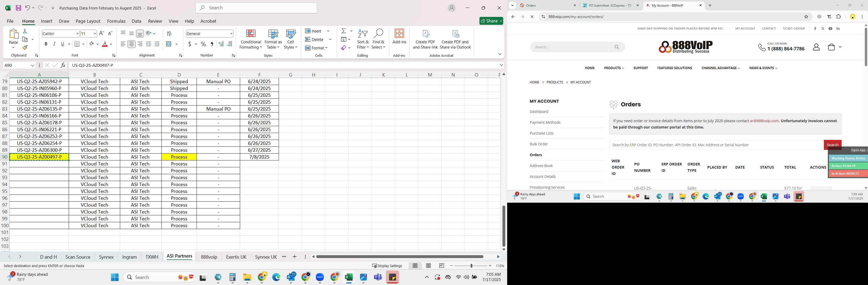Open the 888VoIP user account icon
Screen dimensions: 868x285
click(x=816, y=47)
